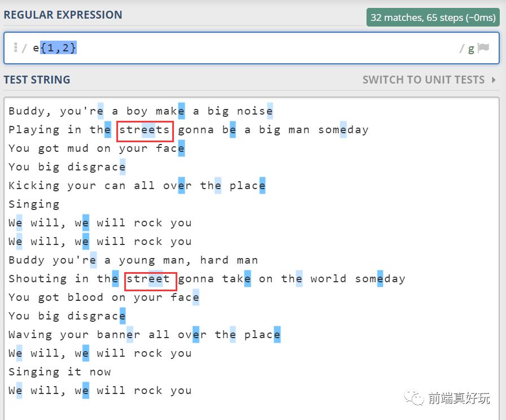Click the line reading only 'Singing'
Viewport: 506px width, 420px height.
(34, 204)
